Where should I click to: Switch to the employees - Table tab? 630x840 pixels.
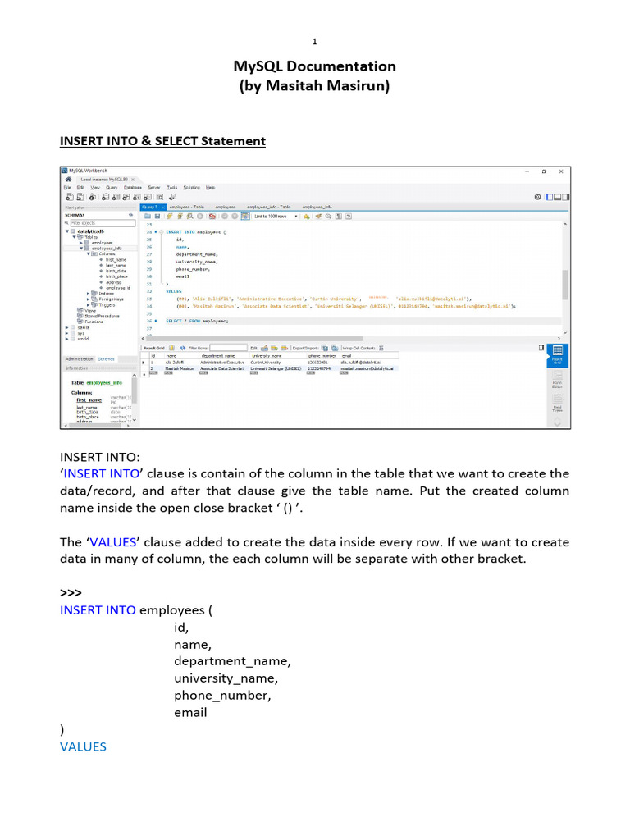187,207
